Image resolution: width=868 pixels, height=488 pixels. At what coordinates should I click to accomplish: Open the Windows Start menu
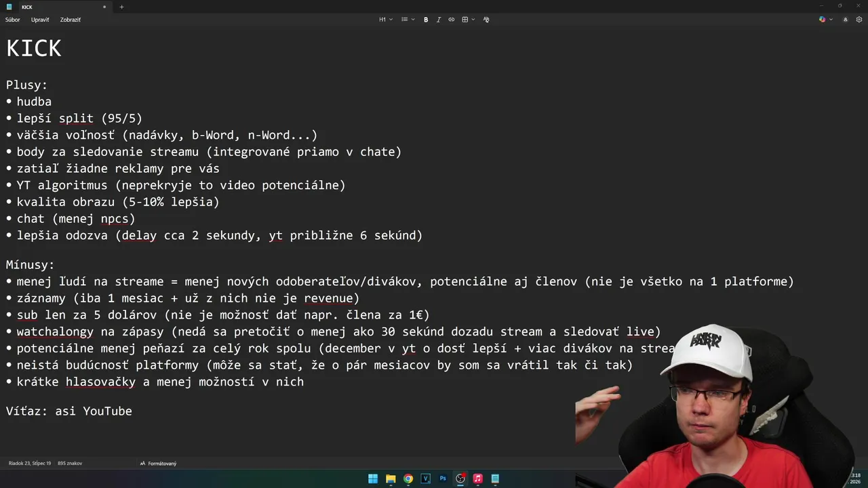(x=373, y=479)
